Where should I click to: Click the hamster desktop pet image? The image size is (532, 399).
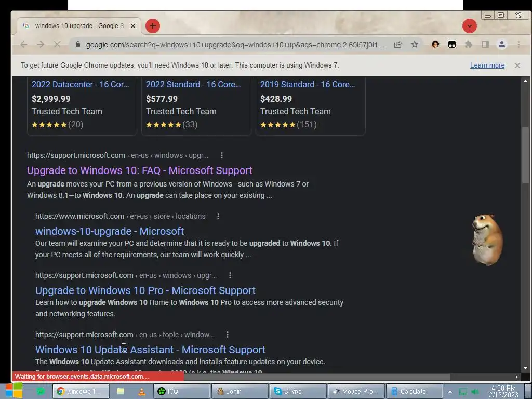487,239
